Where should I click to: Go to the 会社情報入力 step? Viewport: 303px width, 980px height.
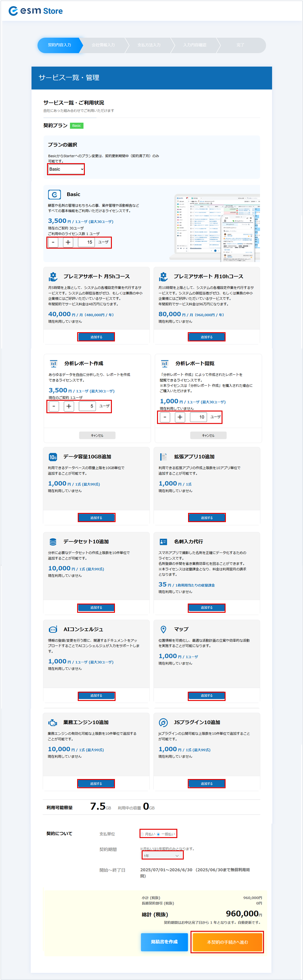(x=103, y=45)
